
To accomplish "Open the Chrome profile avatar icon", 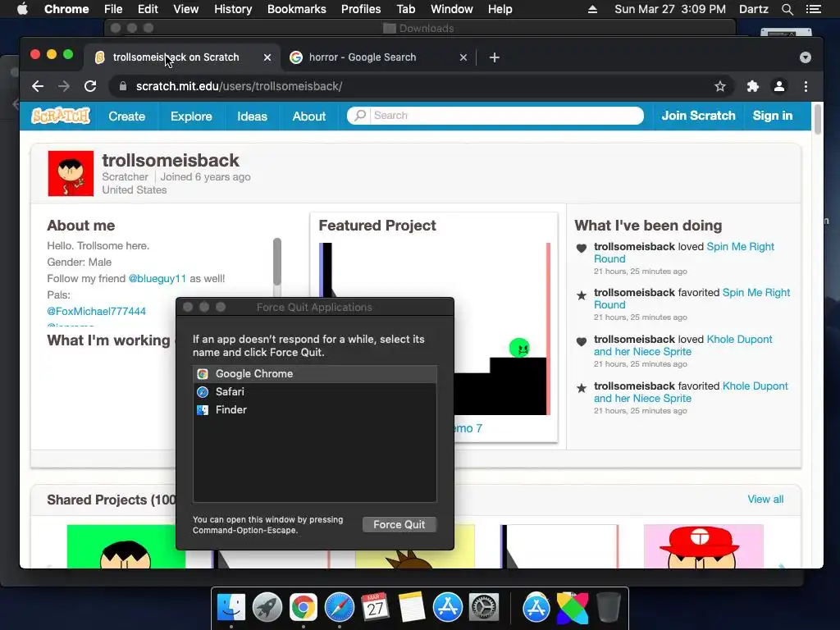I will click(779, 86).
